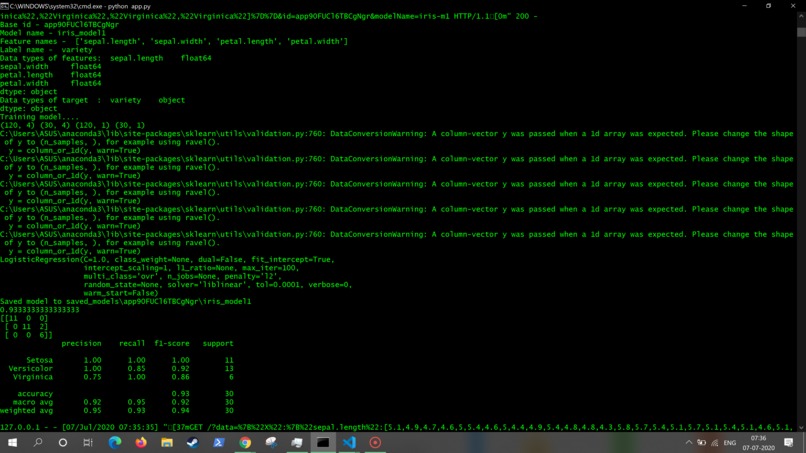Minimize the cmd window
Screen dimensions: 806x453
click(744, 6)
